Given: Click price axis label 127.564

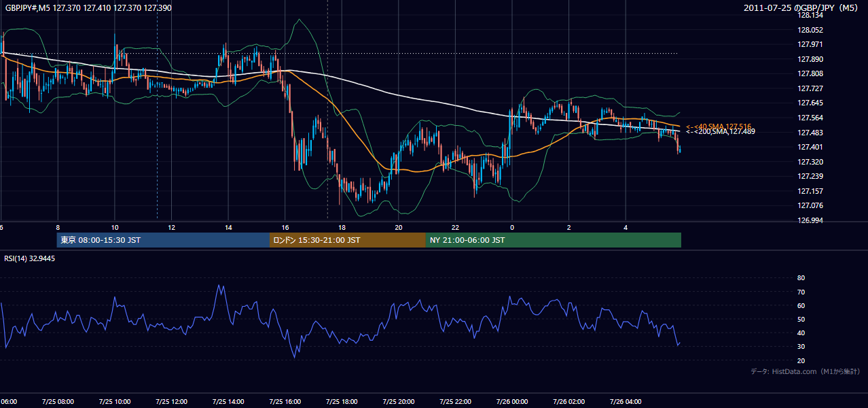Looking at the screenshot, I should (810, 118).
